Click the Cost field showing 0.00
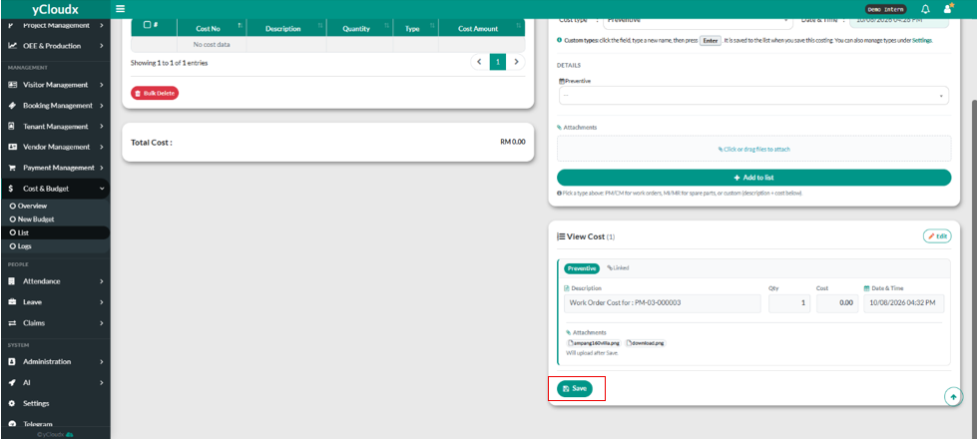The width and height of the screenshot is (980, 439). (837, 303)
